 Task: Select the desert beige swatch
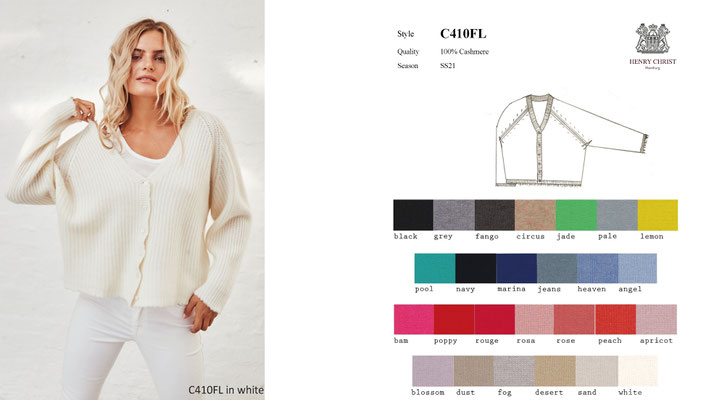(555, 371)
